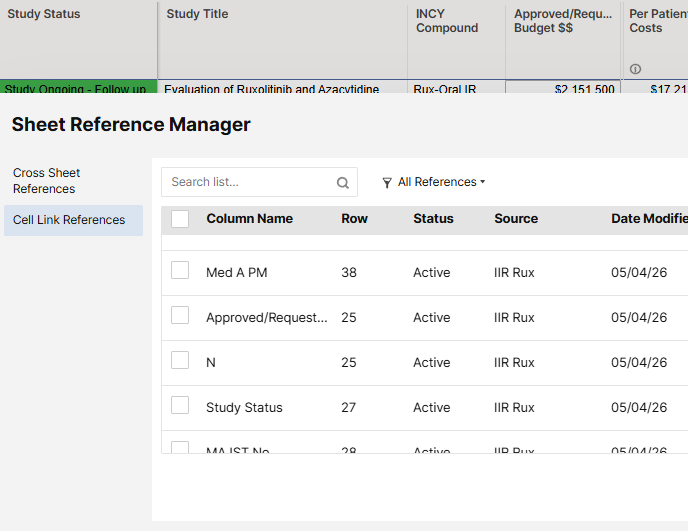
Task: Select the Med A PM reference name
Action: (236, 273)
